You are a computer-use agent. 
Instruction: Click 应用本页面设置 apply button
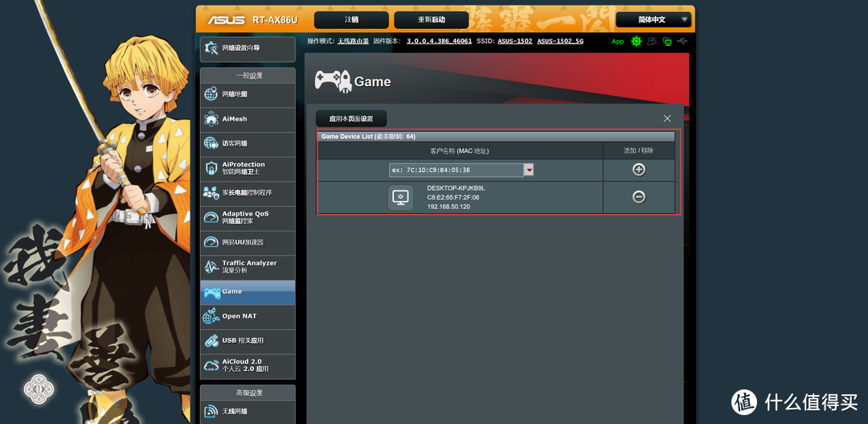351,118
